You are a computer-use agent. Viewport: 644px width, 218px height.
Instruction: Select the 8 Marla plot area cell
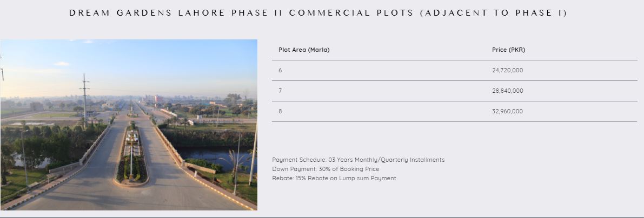tap(280, 111)
